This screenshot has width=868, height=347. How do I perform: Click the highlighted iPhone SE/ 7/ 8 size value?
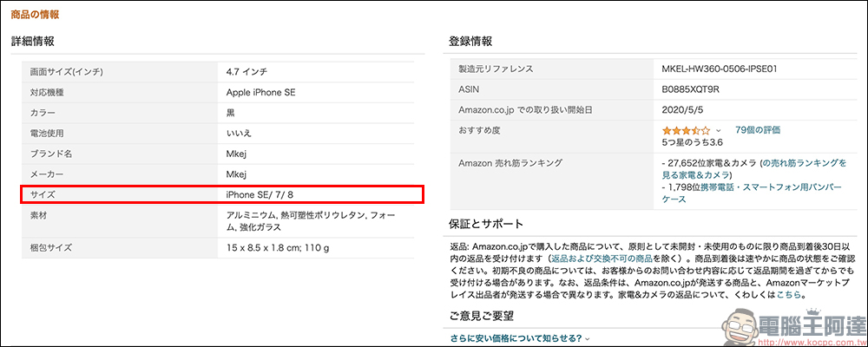click(264, 194)
